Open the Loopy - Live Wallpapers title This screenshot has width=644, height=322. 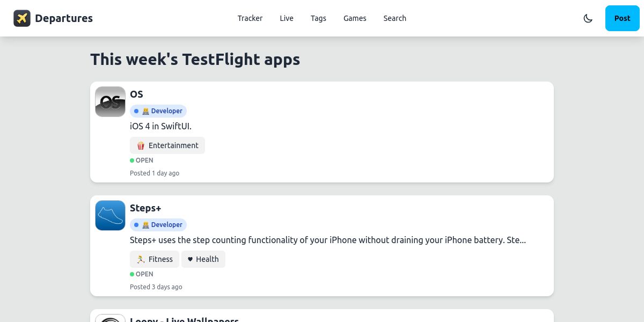(x=184, y=320)
